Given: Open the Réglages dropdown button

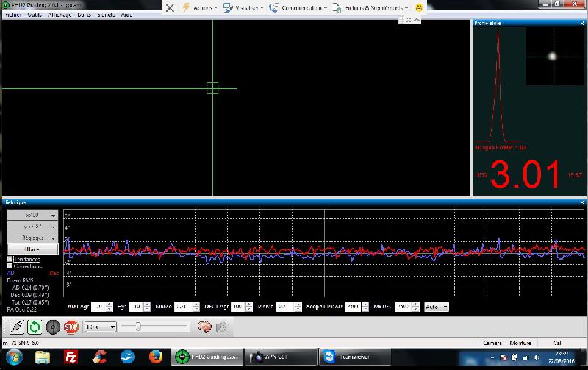Looking at the screenshot, I should (x=32, y=238).
